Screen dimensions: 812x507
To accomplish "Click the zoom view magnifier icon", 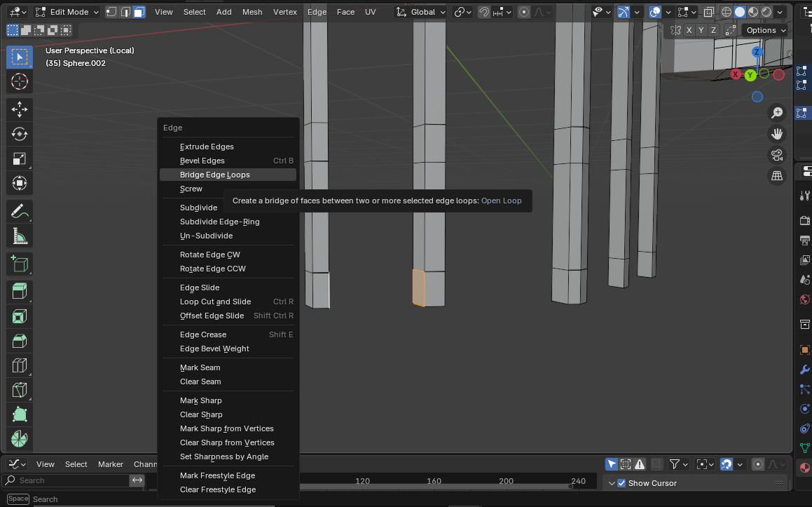I will click(x=777, y=112).
